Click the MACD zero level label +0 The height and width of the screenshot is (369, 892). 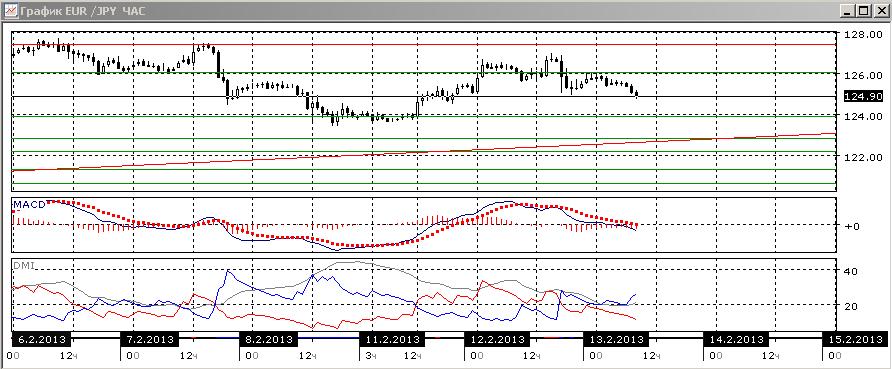click(x=852, y=226)
